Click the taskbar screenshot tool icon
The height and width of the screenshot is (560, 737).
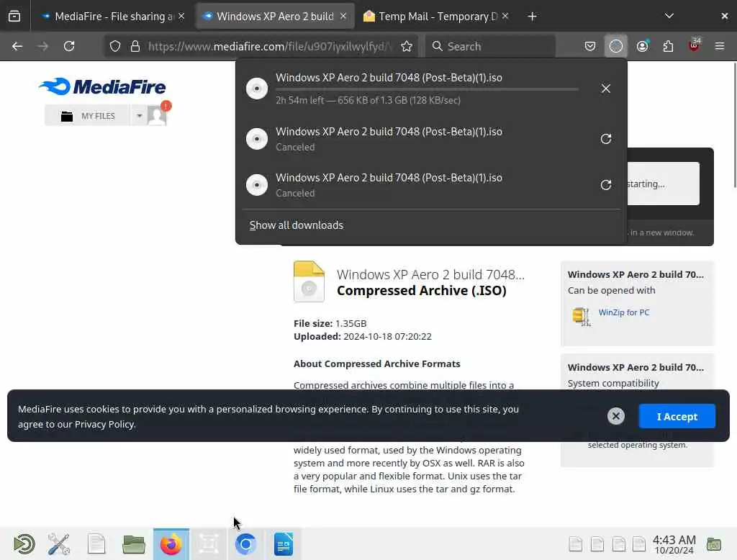(x=209, y=544)
